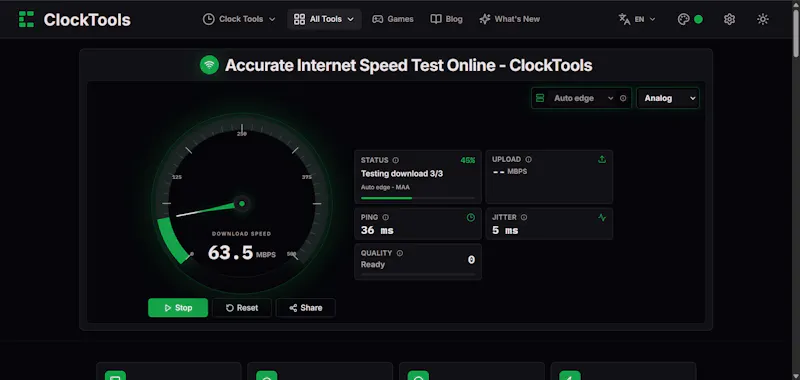
Task: Change the Analog display mode dropdown
Action: pos(668,98)
